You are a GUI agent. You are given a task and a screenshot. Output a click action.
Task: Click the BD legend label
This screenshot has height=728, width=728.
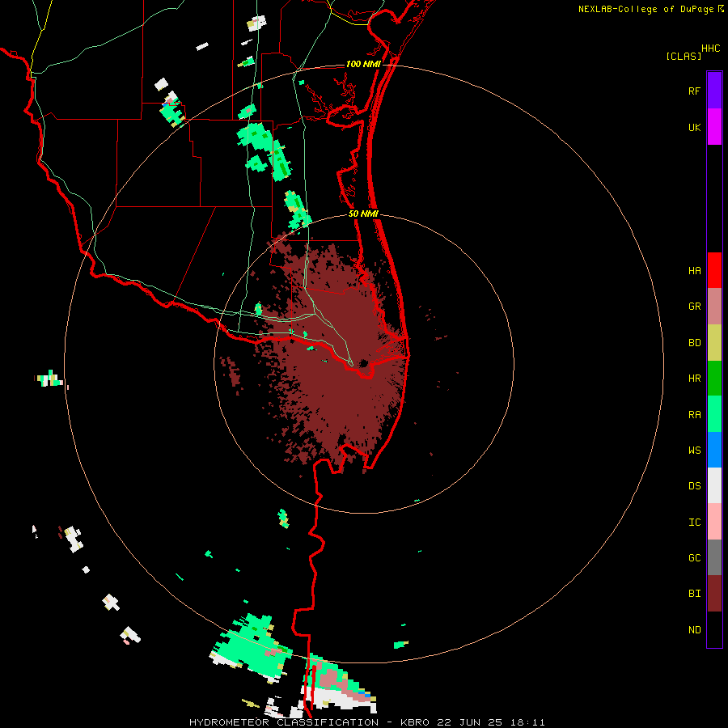click(694, 343)
